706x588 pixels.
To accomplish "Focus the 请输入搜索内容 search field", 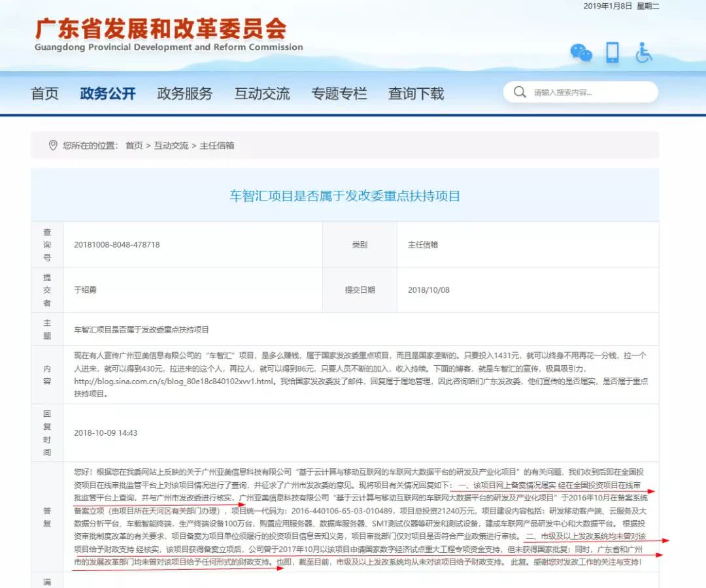I will 581,92.
